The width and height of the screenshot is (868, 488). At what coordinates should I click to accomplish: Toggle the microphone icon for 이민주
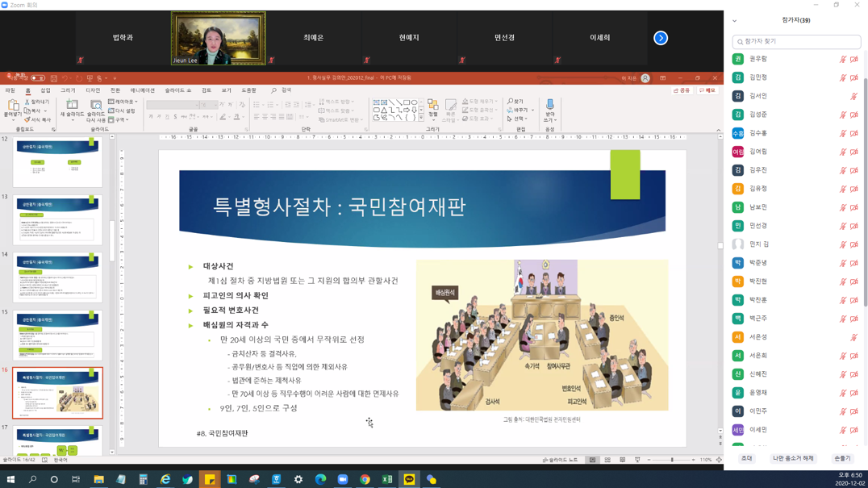[x=842, y=411]
